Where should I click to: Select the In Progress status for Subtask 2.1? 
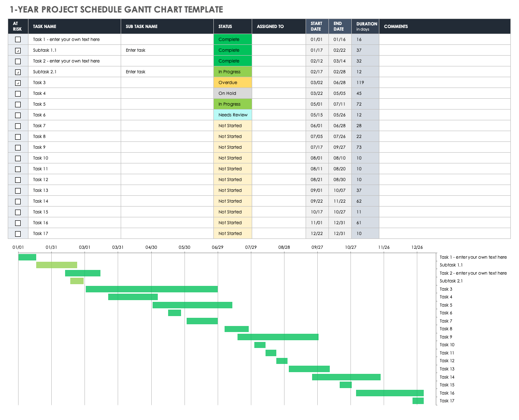point(232,72)
